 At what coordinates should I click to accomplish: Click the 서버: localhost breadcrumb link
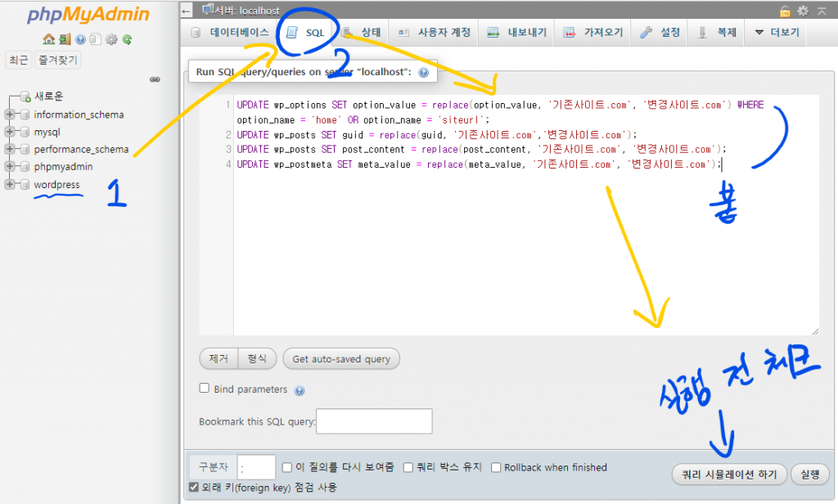coord(247,10)
